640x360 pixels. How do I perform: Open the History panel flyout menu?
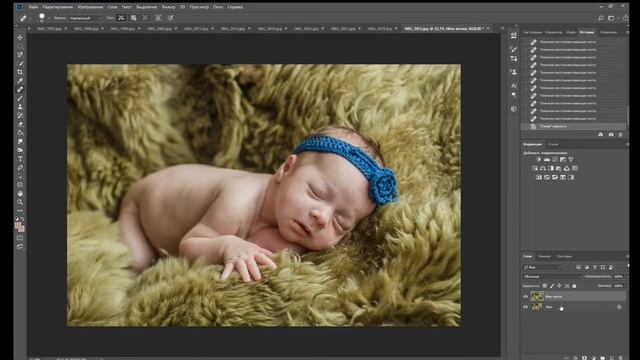click(x=627, y=32)
